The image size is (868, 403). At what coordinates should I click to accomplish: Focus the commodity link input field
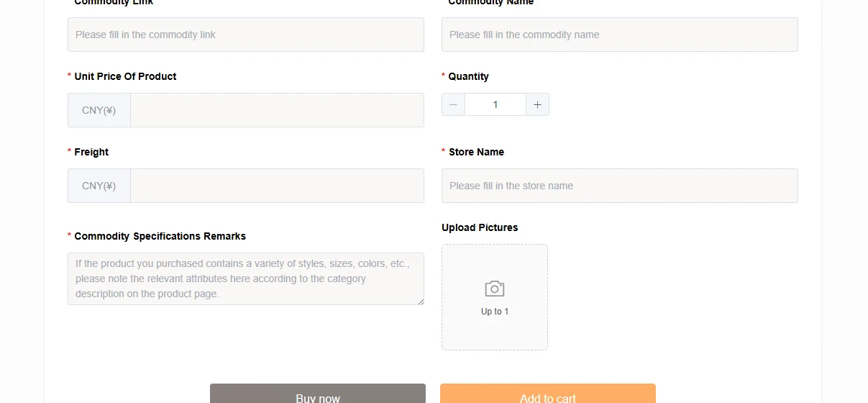(x=246, y=35)
